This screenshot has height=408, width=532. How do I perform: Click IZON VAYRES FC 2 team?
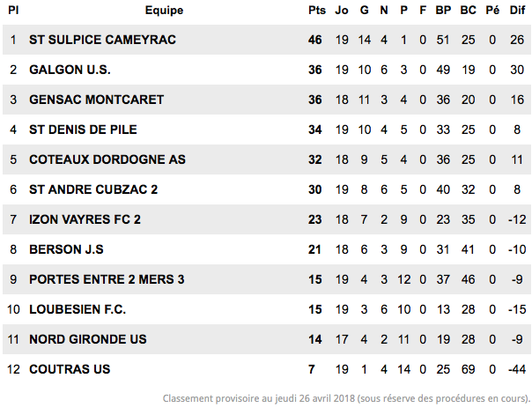(x=85, y=219)
